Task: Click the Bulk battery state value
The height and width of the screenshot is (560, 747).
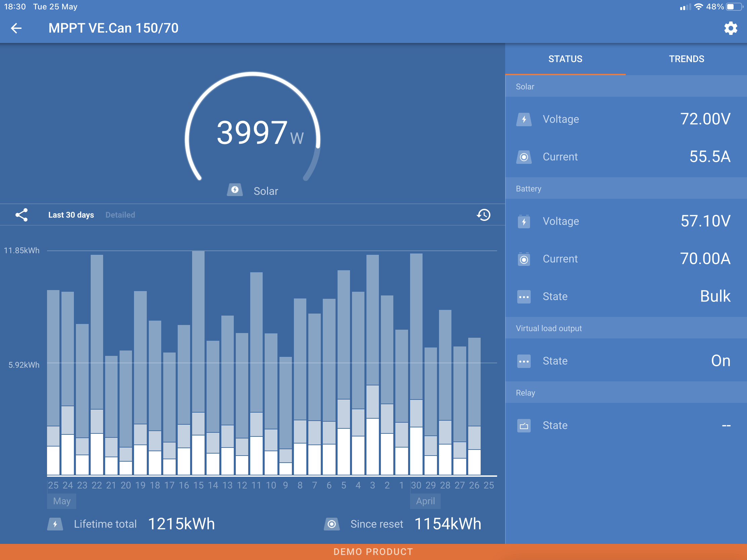Action: tap(715, 296)
